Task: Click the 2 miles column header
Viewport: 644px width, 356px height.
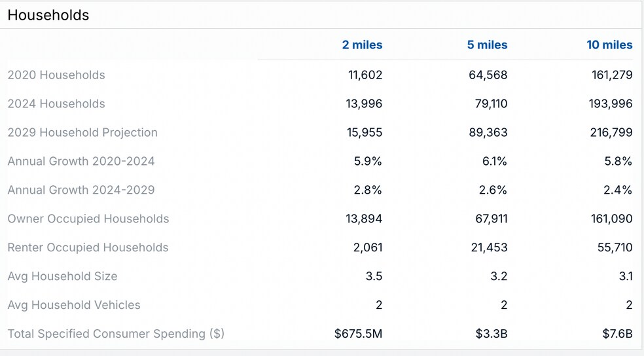Action: point(362,45)
